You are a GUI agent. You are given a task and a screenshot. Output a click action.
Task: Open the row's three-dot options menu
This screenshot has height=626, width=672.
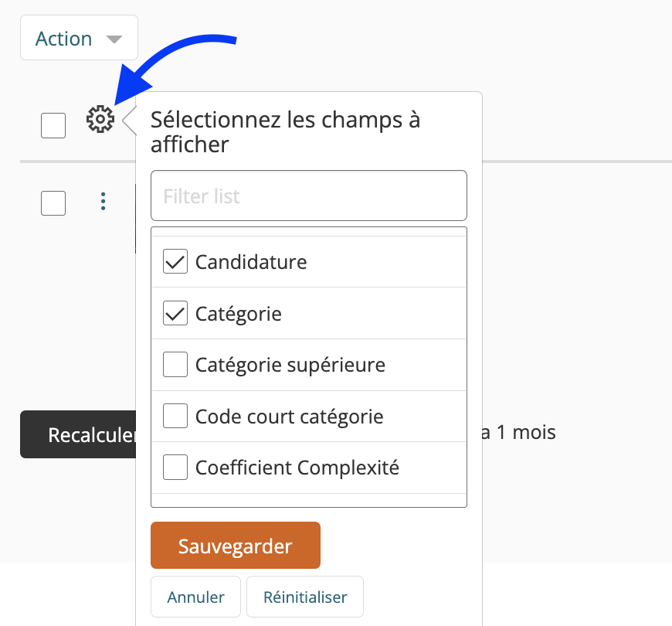tap(103, 202)
